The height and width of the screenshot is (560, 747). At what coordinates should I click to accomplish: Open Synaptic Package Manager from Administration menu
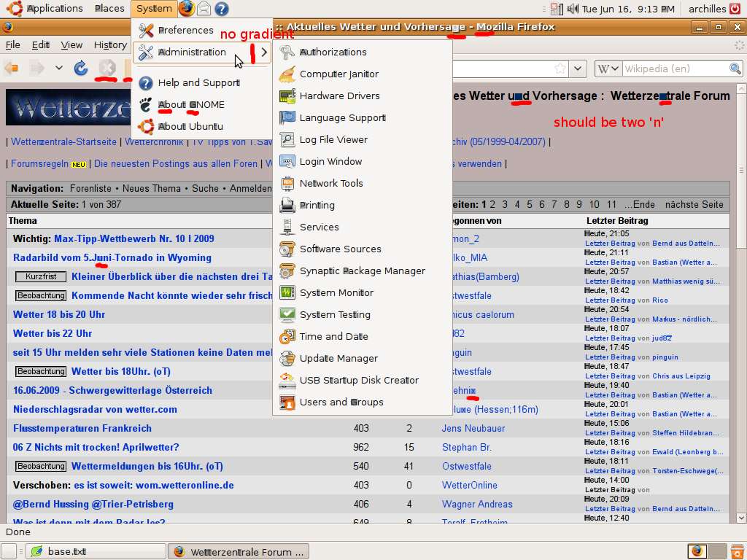(x=362, y=271)
